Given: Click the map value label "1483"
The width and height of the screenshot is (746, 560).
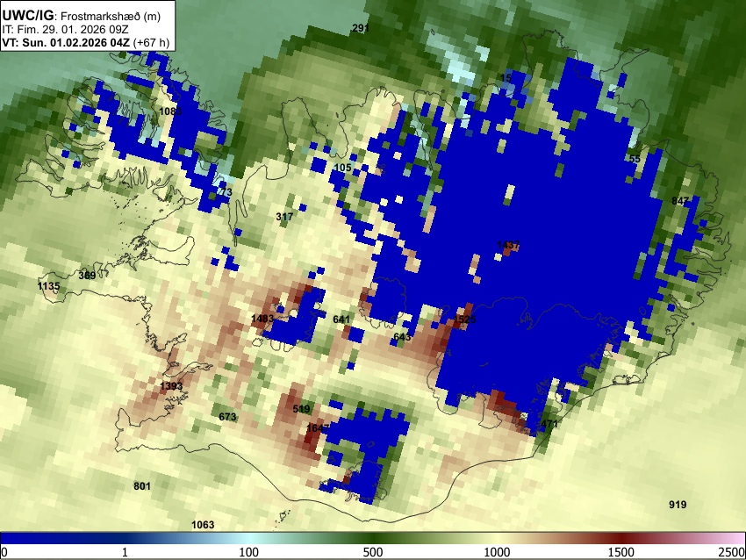Looking at the screenshot, I should (x=262, y=319).
